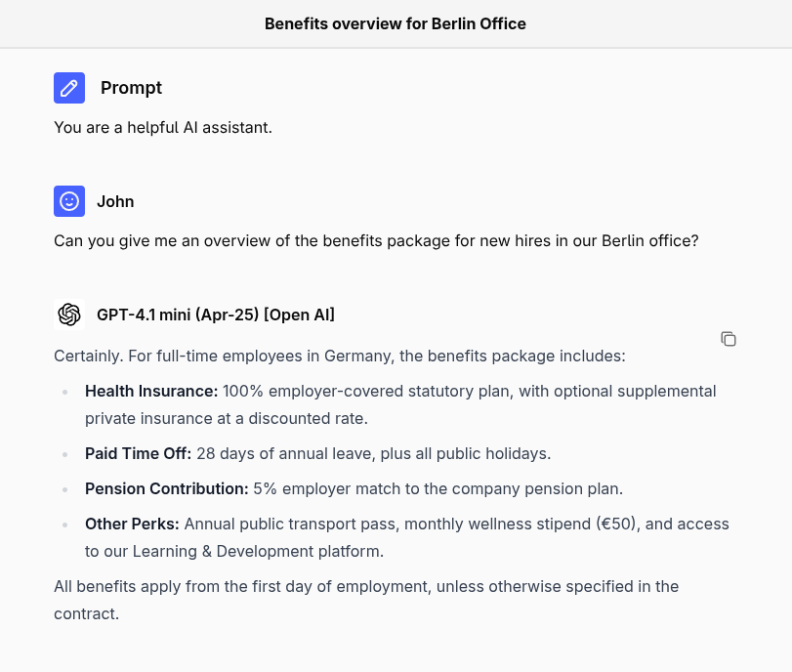Select the Prompt section heading
The width and height of the screenshot is (792, 672).
tap(131, 88)
